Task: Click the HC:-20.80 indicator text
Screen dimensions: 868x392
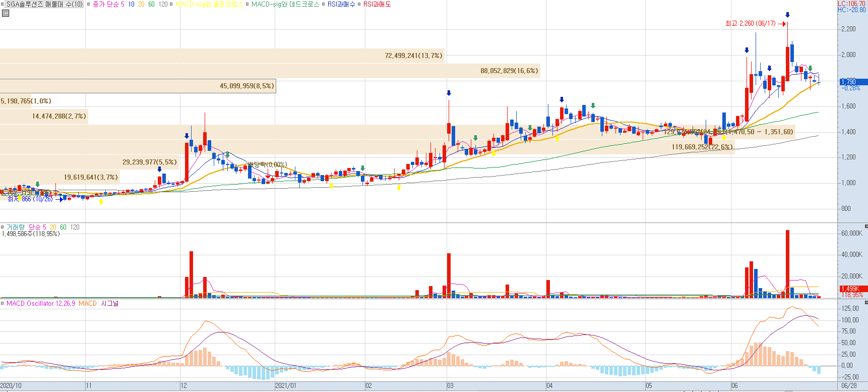Action: coord(852,10)
